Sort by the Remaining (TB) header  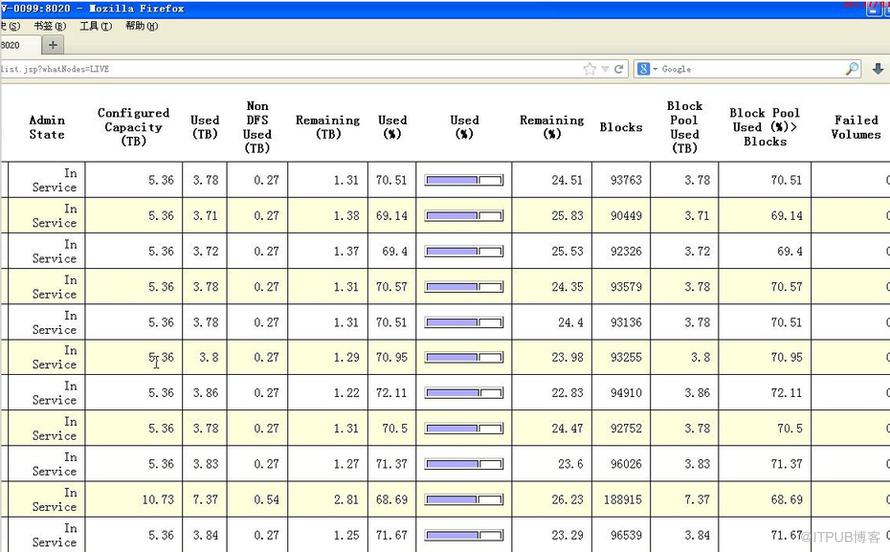(328, 127)
